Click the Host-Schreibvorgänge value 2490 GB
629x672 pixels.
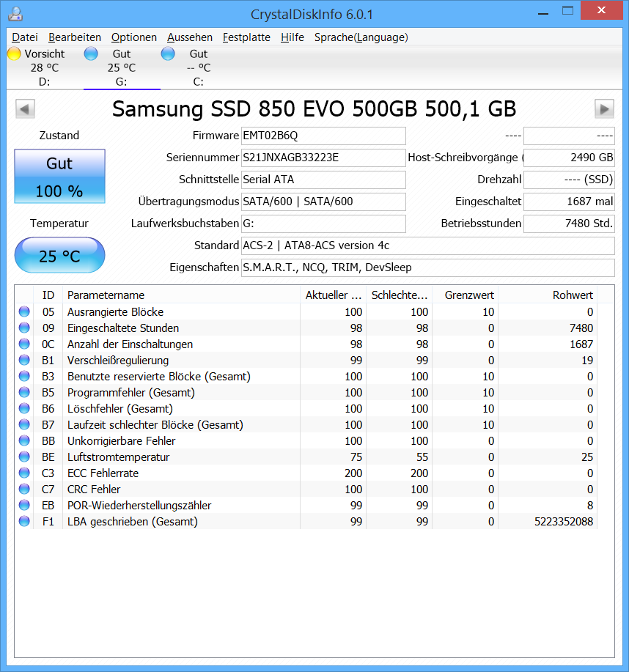click(569, 158)
